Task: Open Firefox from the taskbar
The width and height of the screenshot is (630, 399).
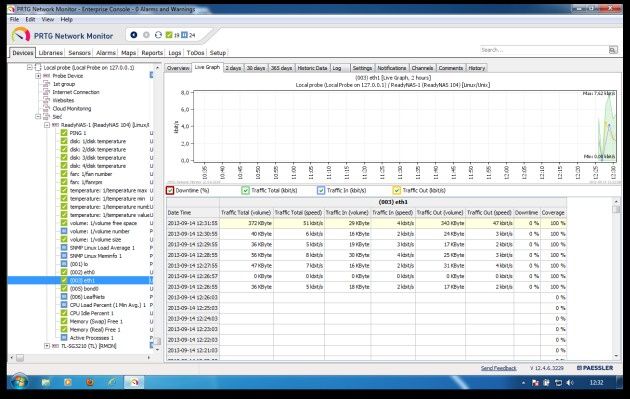Action: (x=90, y=382)
